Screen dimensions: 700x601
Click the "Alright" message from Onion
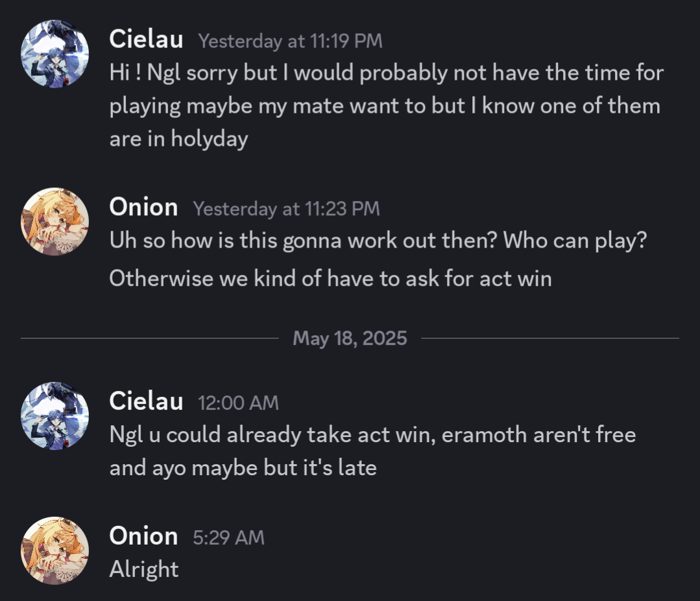(144, 569)
